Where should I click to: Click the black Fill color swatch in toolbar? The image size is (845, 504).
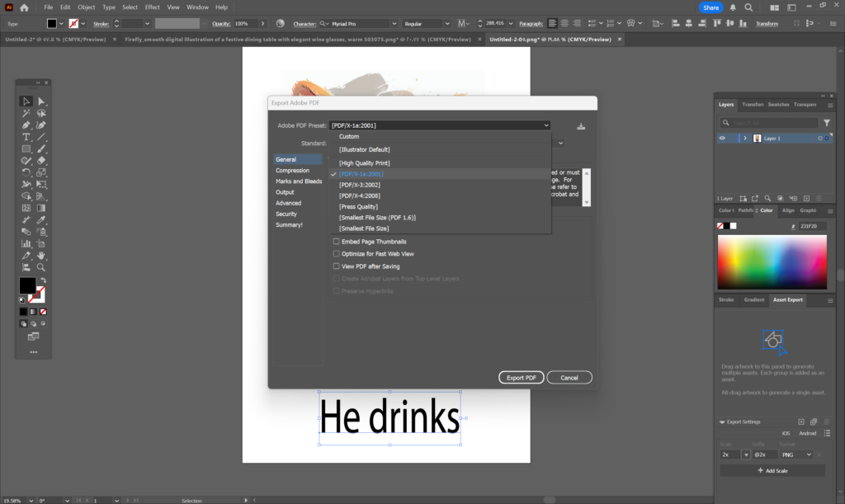[27, 285]
